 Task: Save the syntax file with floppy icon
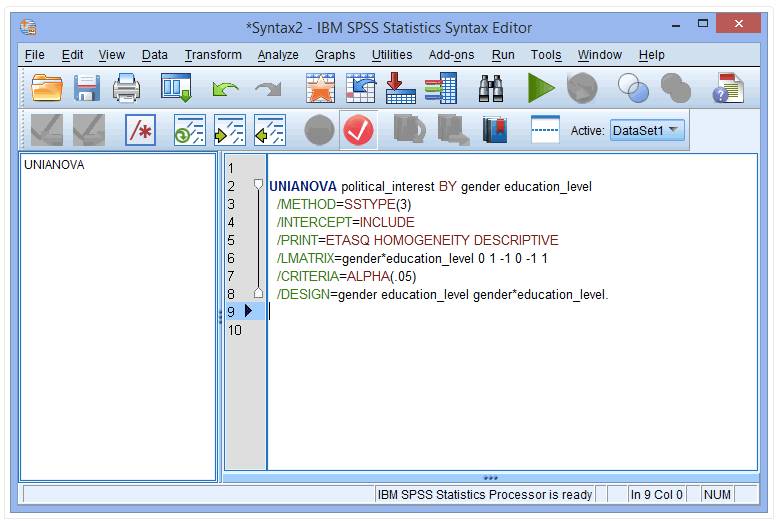[x=87, y=88]
